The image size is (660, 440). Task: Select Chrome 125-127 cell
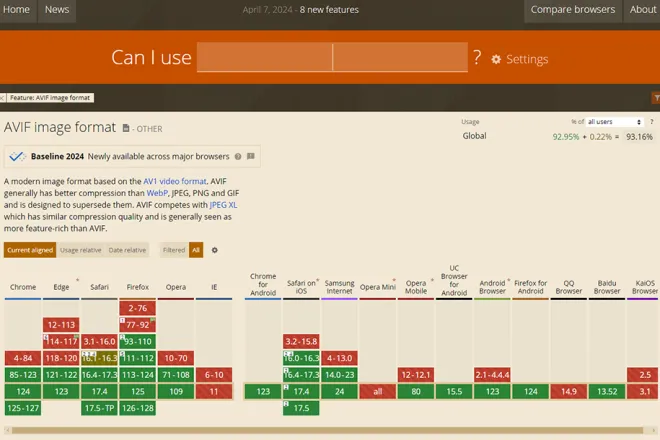coord(23,408)
